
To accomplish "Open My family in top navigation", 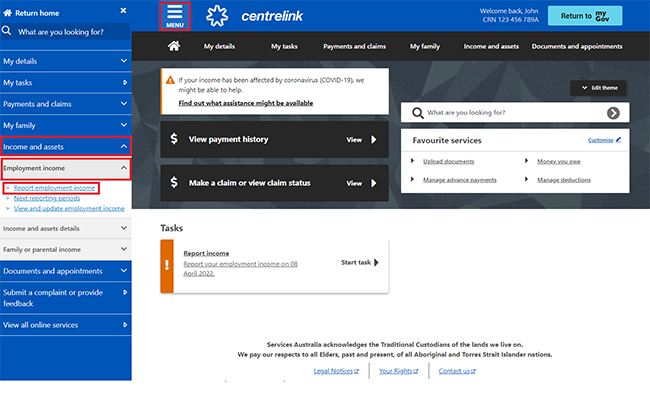I will [425, 46].
